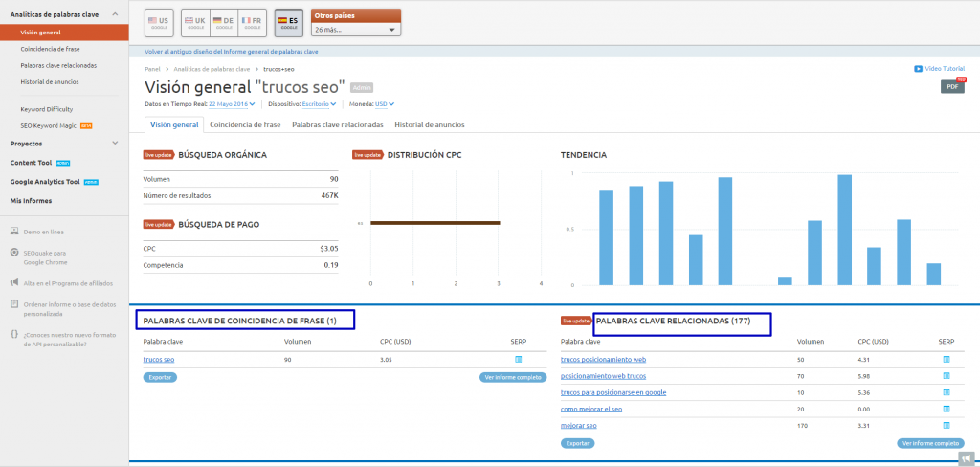Image resolution: width=980 pixels, height=467 pixels.
Task: Click the Video Tutorial play icon
Action: 918,69
